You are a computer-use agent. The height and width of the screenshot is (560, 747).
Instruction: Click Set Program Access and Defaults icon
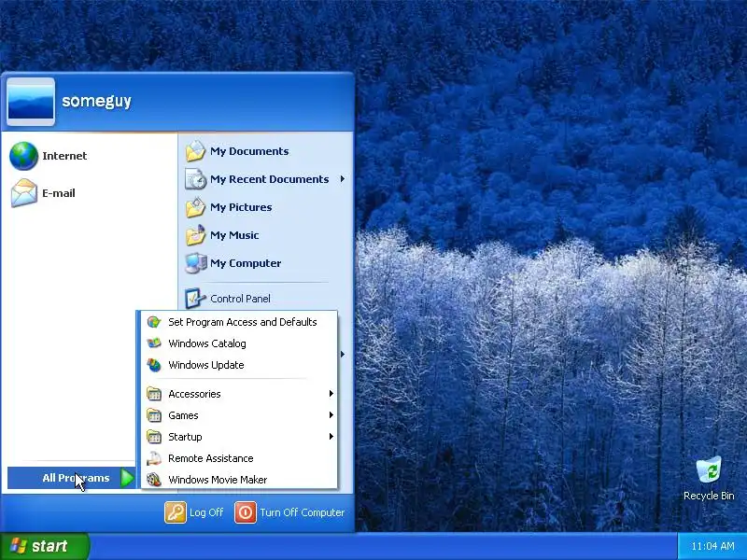point(154,322)
